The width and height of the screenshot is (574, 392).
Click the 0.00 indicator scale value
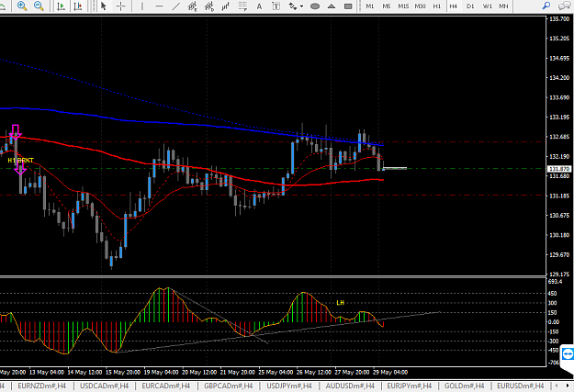[x=554, y=321]
